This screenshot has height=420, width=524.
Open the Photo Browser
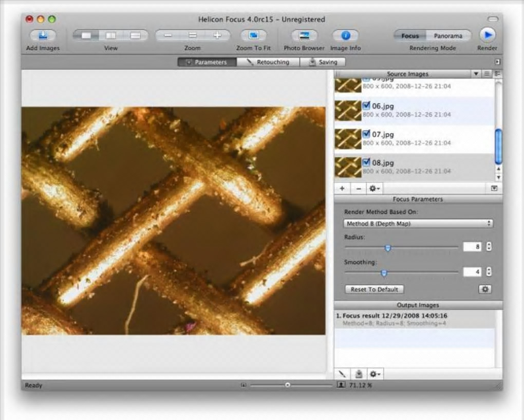coord(304,36)
